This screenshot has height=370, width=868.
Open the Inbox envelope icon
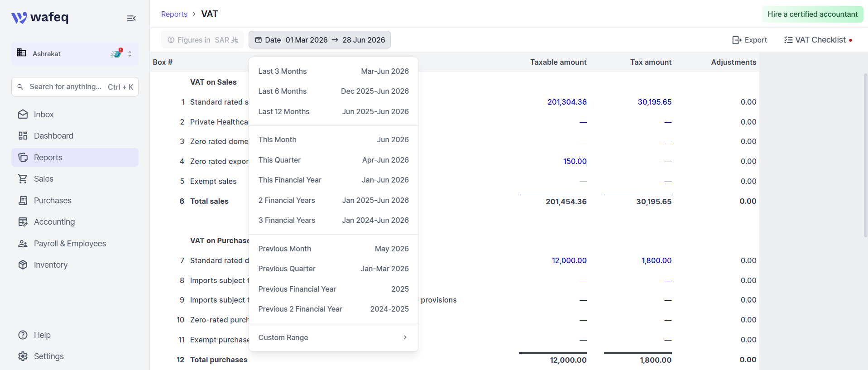click(23, 115)
